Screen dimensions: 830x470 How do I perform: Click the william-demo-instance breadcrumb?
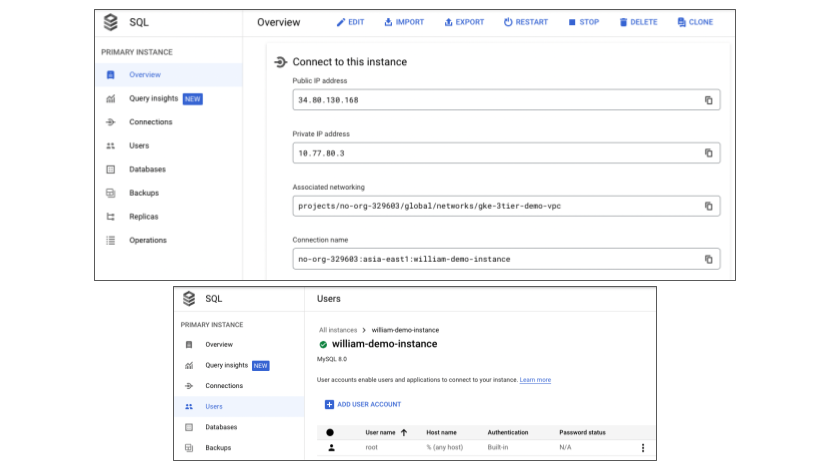tap(405, 330)
